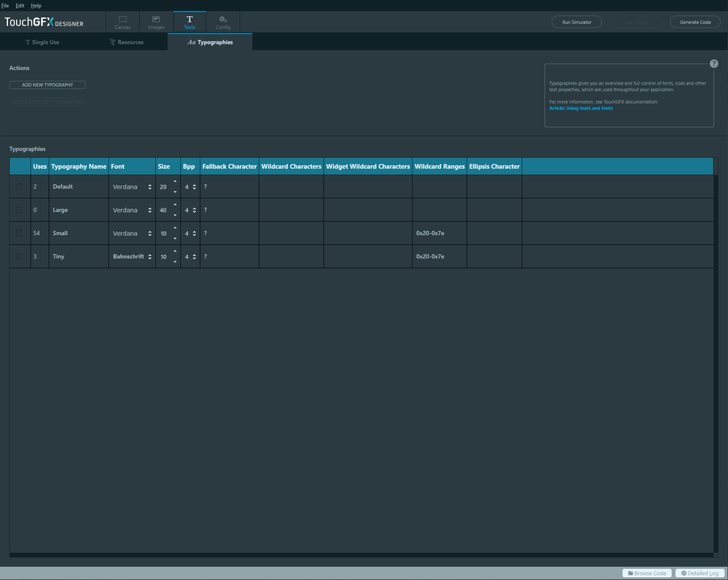728x580 pixels.
Task: Increase size of Tiny typography
Action: coord(175,251)
